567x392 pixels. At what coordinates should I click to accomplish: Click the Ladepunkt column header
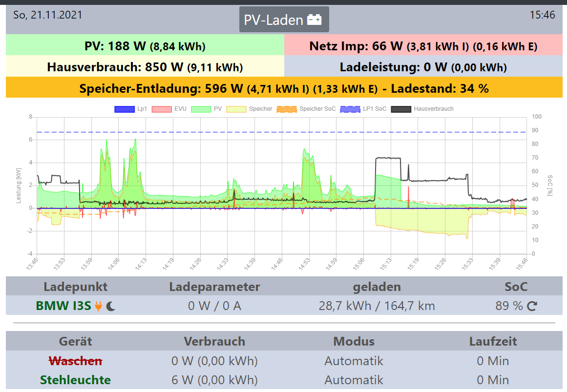(x=75, y=287)
